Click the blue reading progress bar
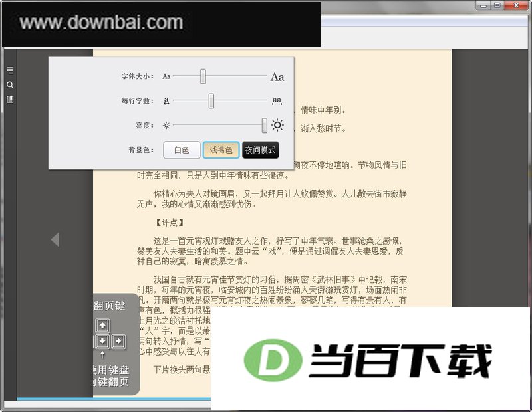Viewport: 532px width, 412px height. 114,399
